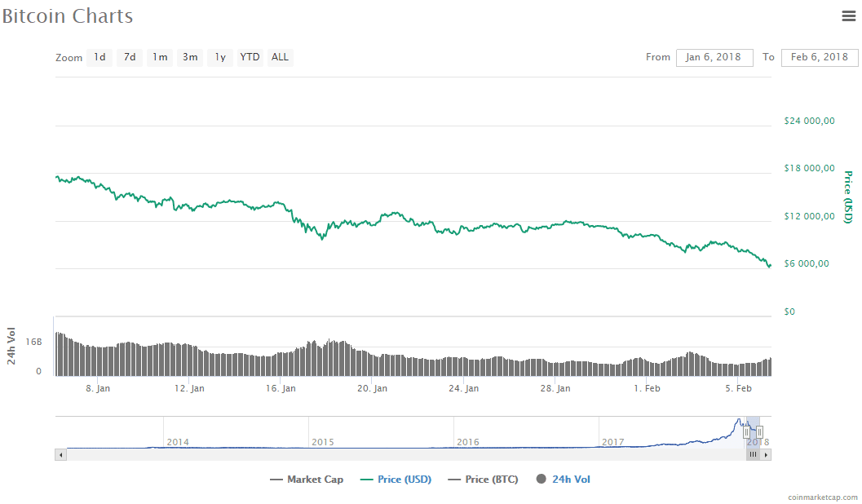
Task: Click the 2015 label in the navigator
Action: pos(323,442)
